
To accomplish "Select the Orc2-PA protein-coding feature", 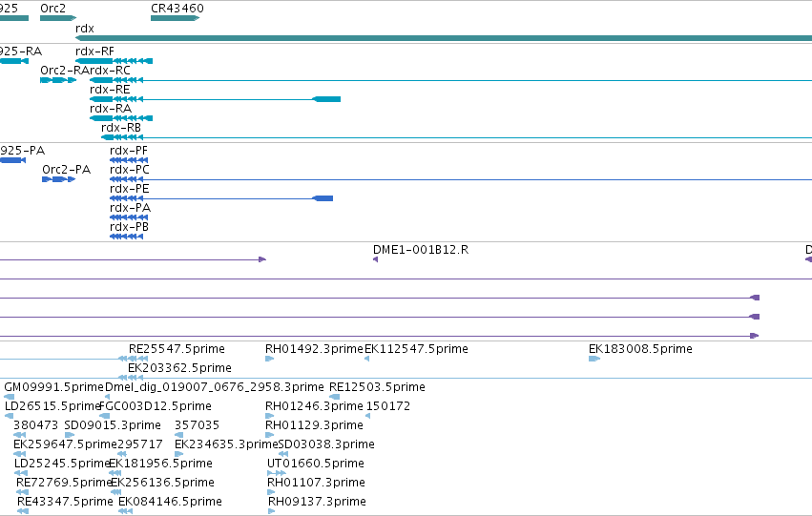I will 58,179.
